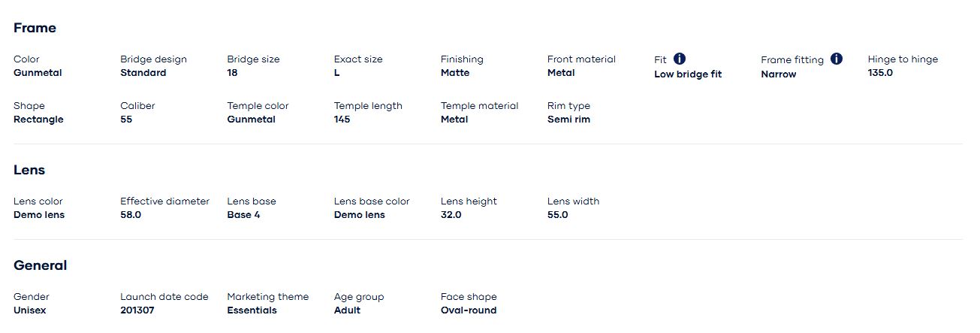Click the Hinge to hinge value 135.0

click(x=880, y=73)
